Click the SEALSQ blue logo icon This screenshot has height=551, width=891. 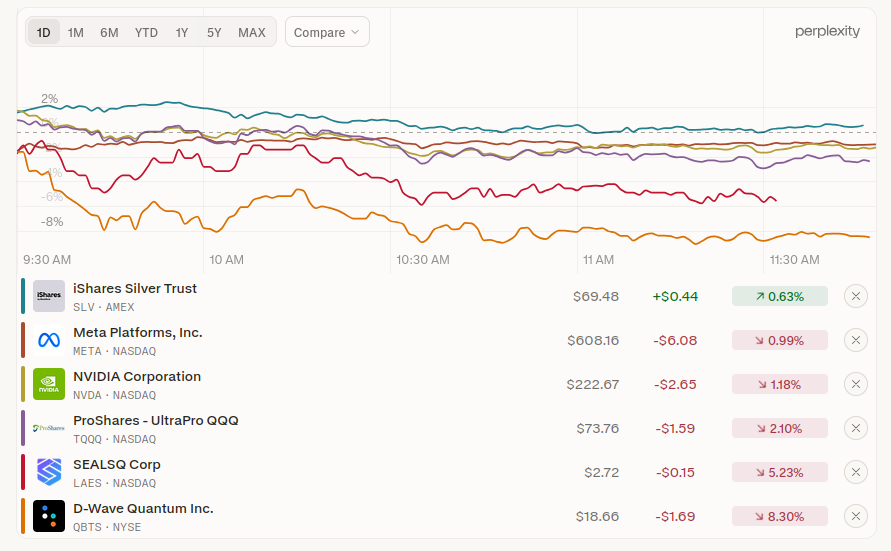(49, 472)
